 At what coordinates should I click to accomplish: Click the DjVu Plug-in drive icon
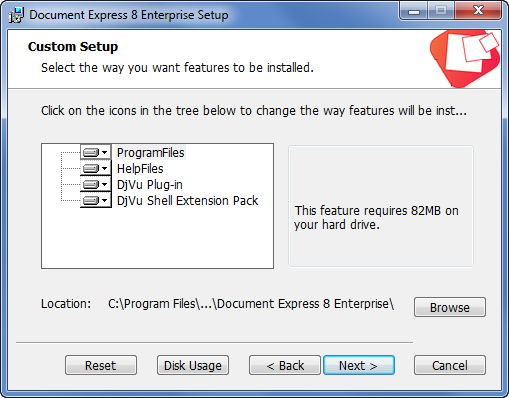tap(91, 185)
